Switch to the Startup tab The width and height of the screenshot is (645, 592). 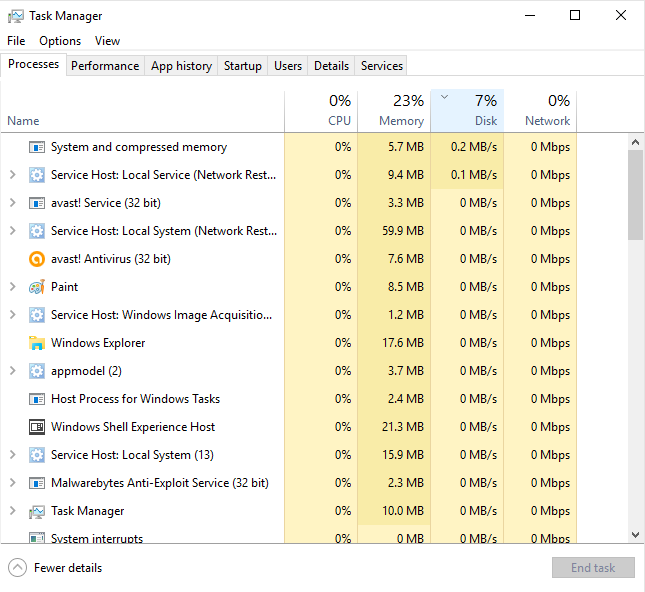(x=243, y=66)
